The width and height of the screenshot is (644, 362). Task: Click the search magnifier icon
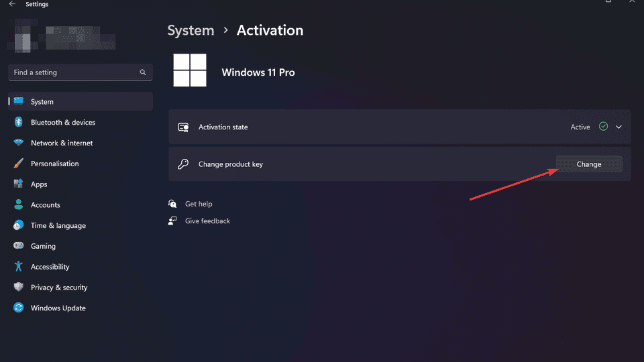pos(142,72)
